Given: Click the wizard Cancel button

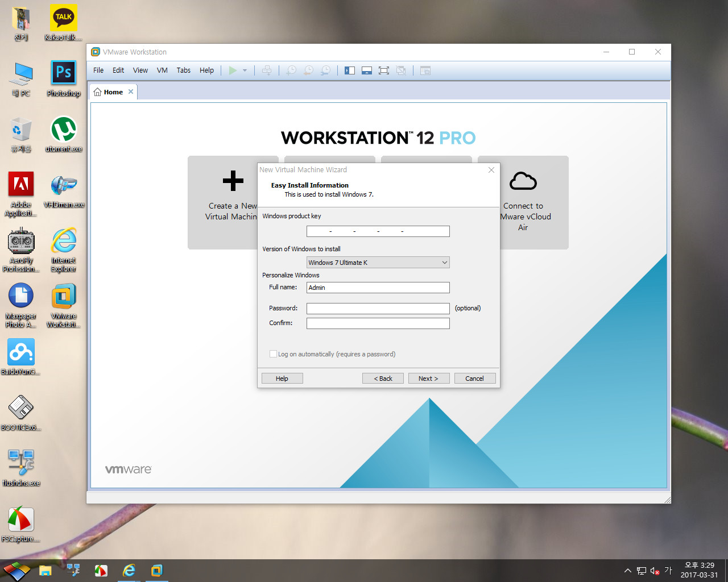Looking at the screenshot, I should pos(475,379).
